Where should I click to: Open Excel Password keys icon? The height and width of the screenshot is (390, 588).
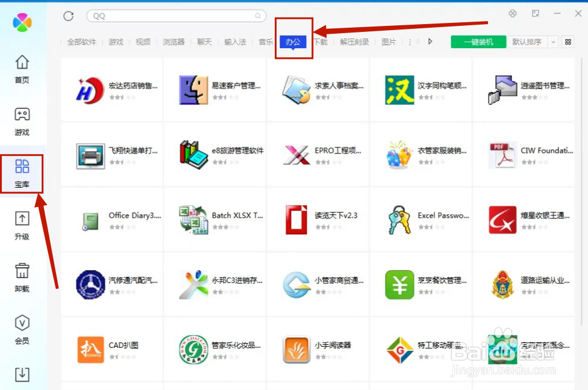(x=399, y=220)
